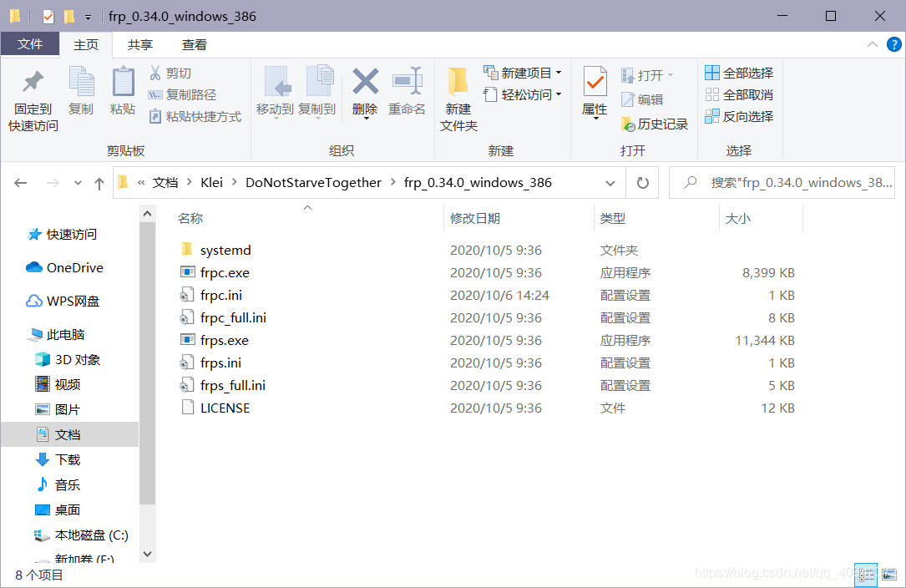Open Properties (属性) from the ribbon

coord(595,92)
